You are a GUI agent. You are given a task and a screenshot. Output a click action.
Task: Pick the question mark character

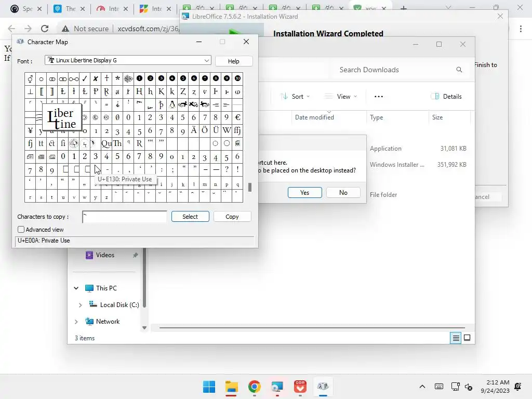[227, 169]
